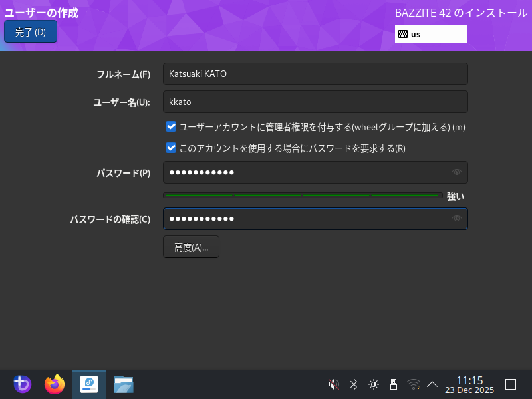Viewport: 532px width, 399px height.
Task: Select the Bazzite installer taskbar entry
Action: pos(89,384)
